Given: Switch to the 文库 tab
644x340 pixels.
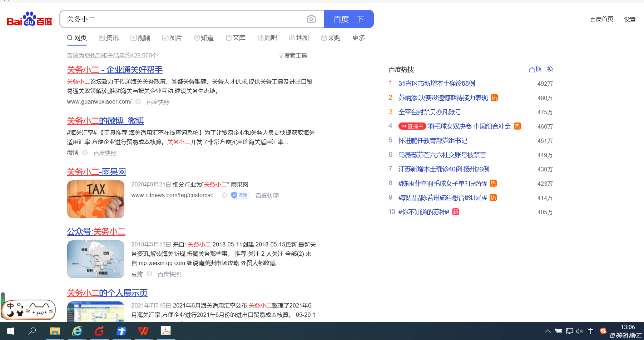Looking at the screenshot, I should click(x=236, y=38).
